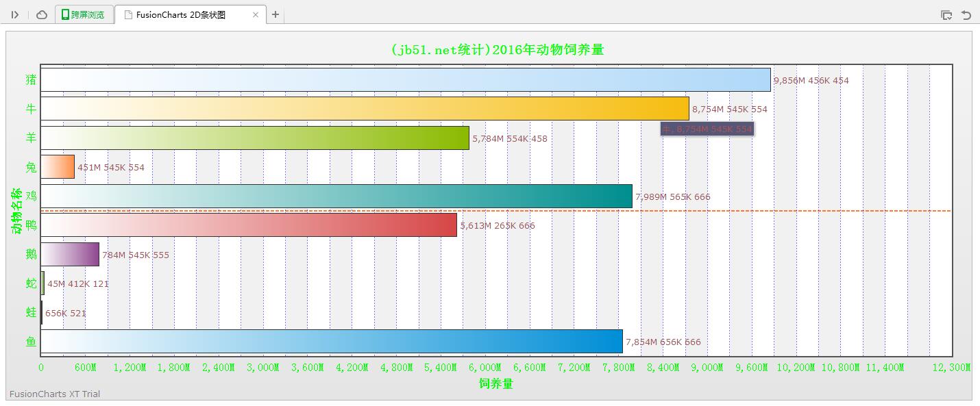Open the 跨屏浏览 cross-screen browsing tab

[x=83, y=14]
